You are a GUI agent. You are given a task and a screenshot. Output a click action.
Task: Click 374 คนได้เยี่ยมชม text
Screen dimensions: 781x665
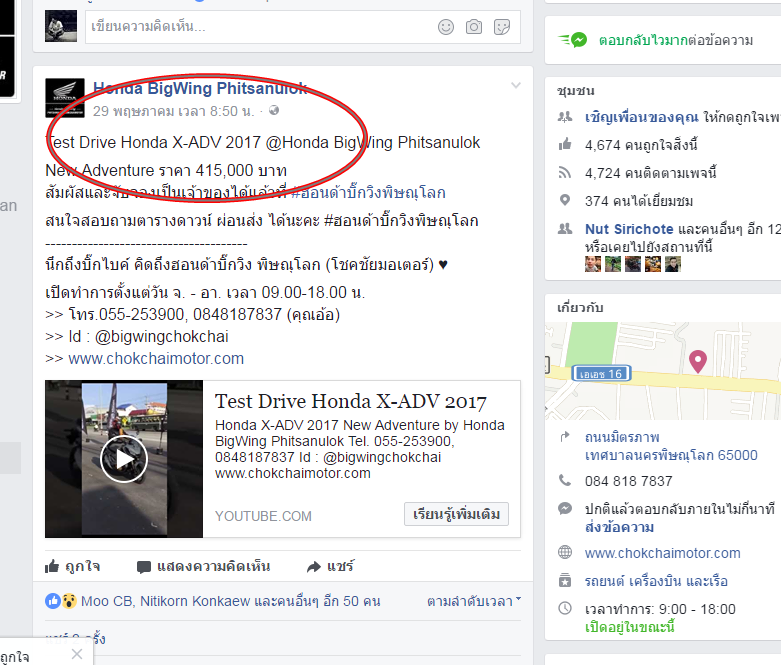[639, 201]
